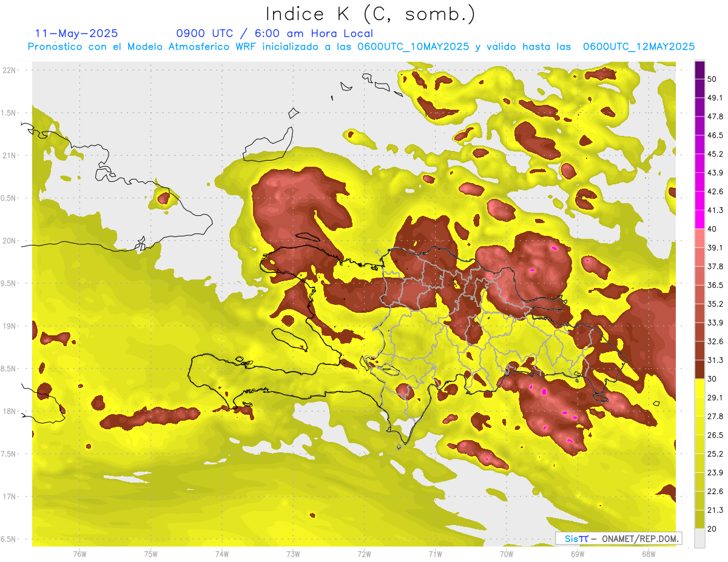Click colorbar value "46.5"
Image resolution: width=728 pixels, height=562 pixels.
coord(716,135)
